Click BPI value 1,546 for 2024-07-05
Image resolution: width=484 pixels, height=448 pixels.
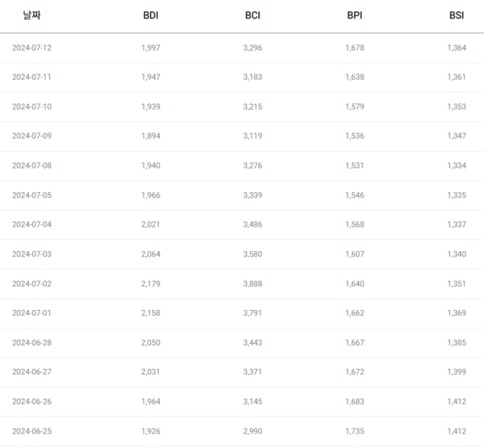pos(354,195)
